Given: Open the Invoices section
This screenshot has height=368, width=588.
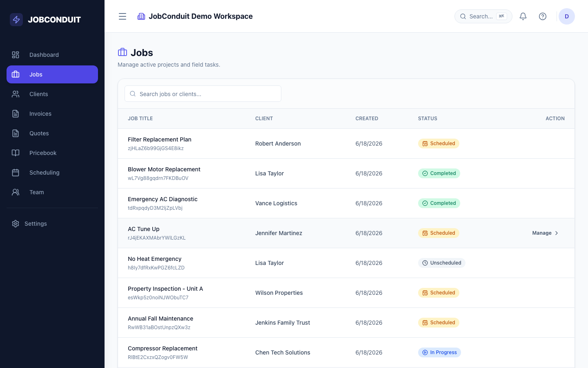Looking at the screenshot, I should coord(52,114).
